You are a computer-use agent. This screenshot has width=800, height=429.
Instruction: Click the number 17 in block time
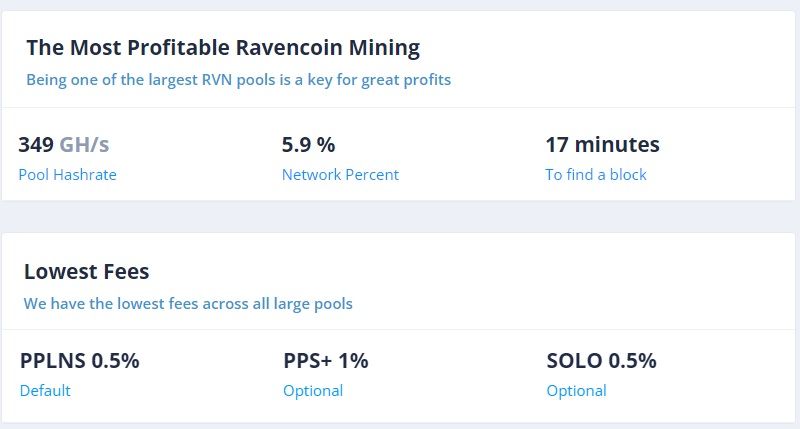click(557, 145)
